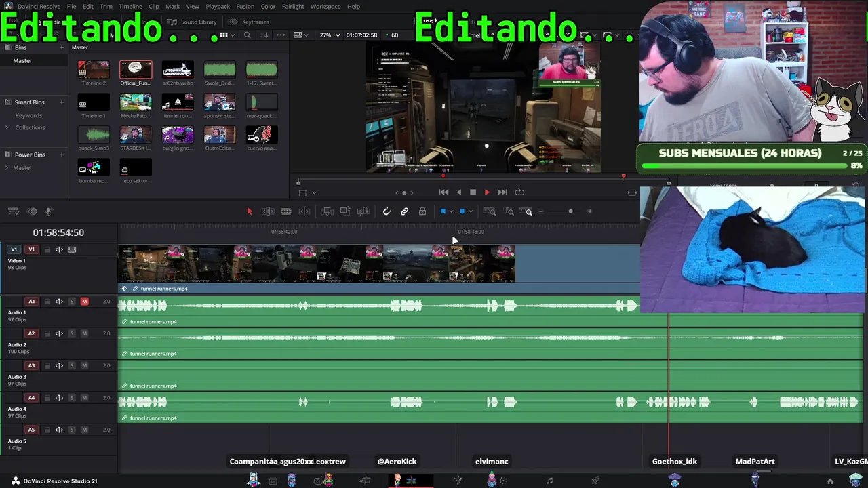
Task: Open the Timeline menu
Action: (130, 6)
